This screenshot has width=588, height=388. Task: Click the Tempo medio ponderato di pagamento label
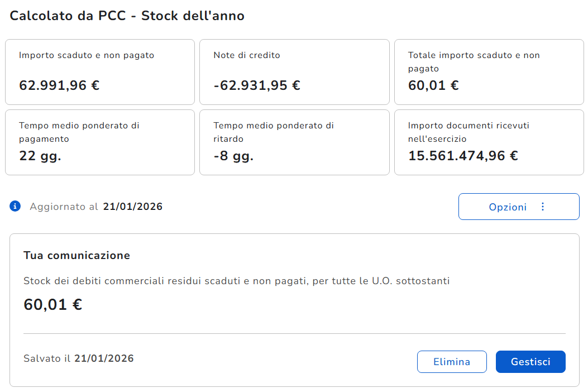click(x=79, y=132)
